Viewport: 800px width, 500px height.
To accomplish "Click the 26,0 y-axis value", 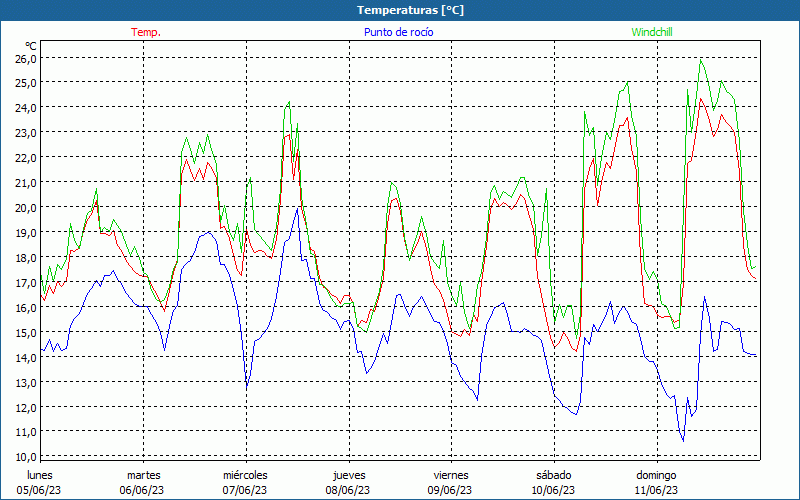I will (26, 58).
